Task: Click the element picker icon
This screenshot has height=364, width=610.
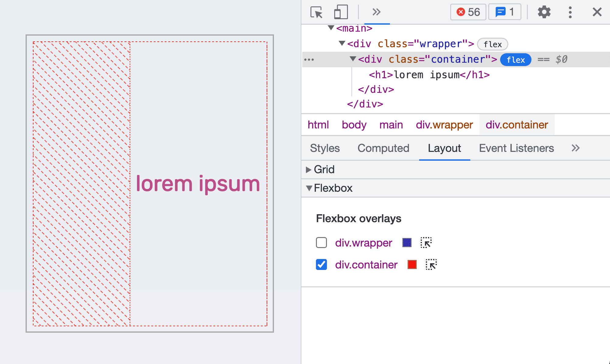Action: (x=316, y=11)
